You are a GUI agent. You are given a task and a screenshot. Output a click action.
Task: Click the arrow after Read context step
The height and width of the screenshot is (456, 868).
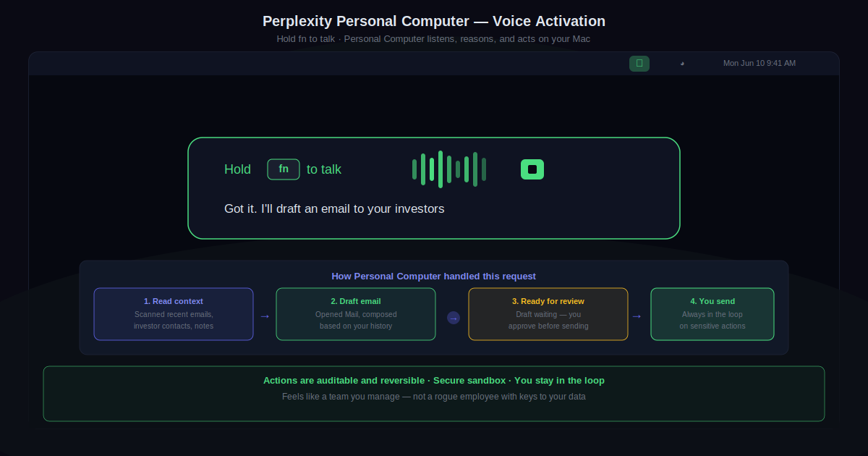[x=265, y=316]
